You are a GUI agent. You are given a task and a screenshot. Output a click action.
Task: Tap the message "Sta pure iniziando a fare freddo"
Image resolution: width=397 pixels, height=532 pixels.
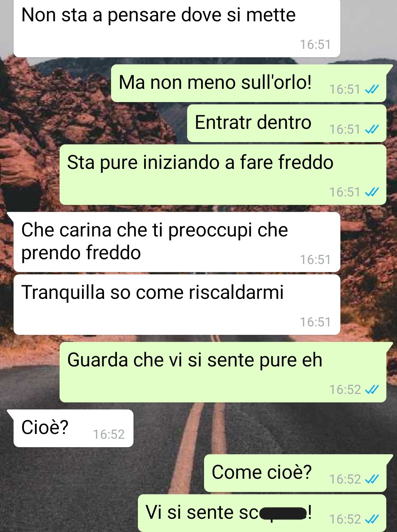[223, 175]
